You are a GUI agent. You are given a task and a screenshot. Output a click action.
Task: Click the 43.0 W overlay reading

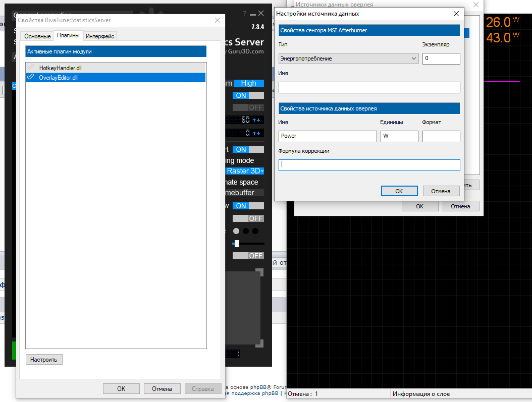(503, 38)
